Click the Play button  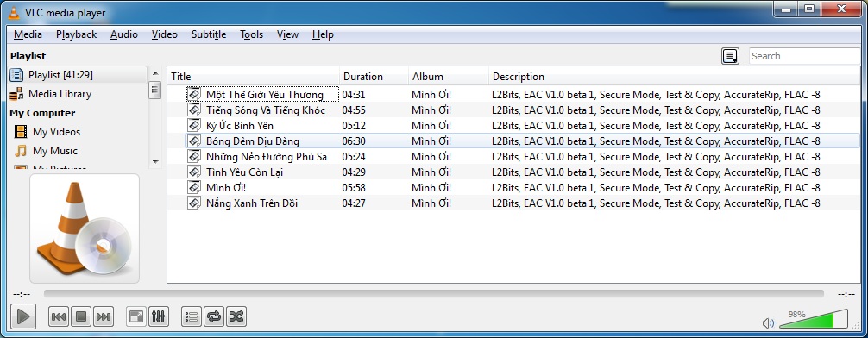(22, 316)
